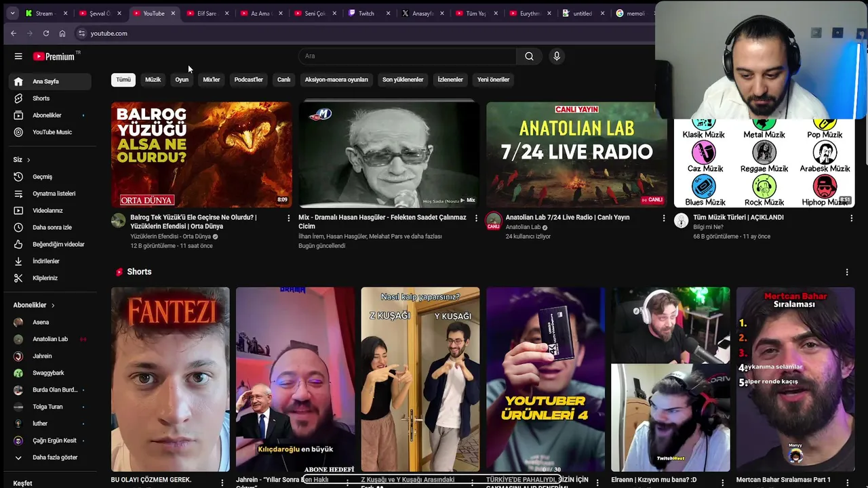Image resolution: width=868 pixels, height=488 pixels.
Task: Select the Canlı filter chip
Action: point(284,80)
